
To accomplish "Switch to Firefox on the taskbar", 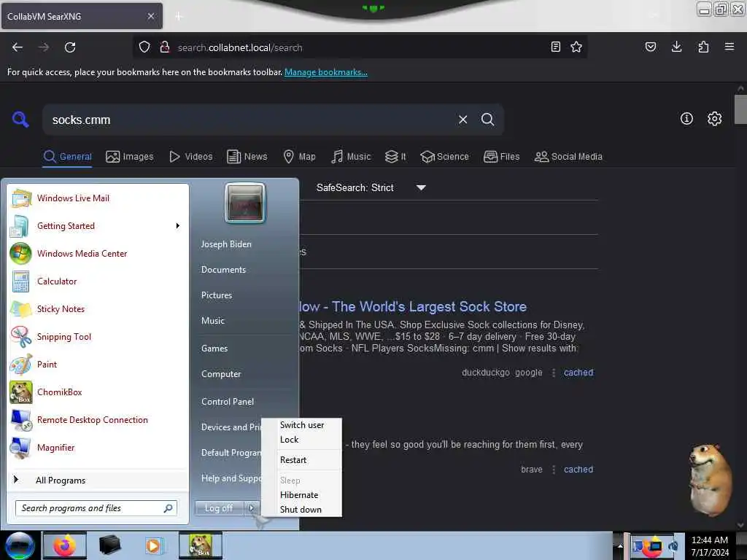I will (x=65, y=545).
